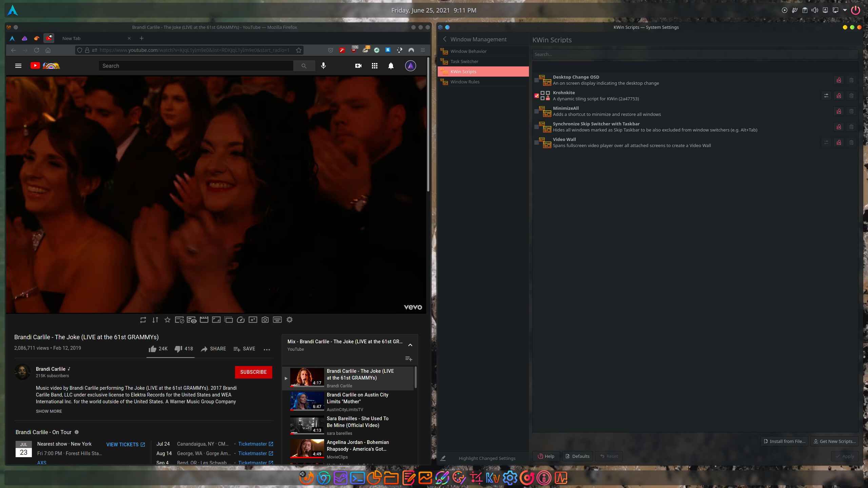
Task: Click the clapperboard cinema mode icon
Action: tap(204, 320)
